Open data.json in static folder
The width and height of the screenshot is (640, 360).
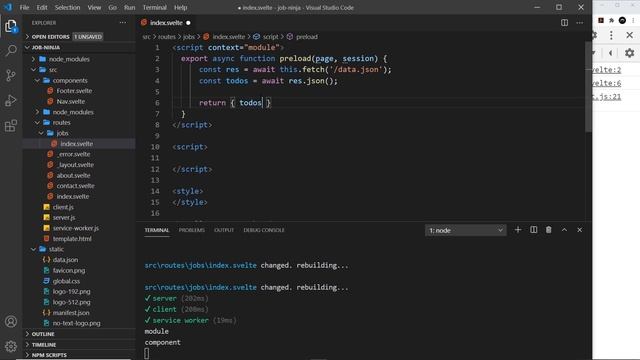click(80, 260)
